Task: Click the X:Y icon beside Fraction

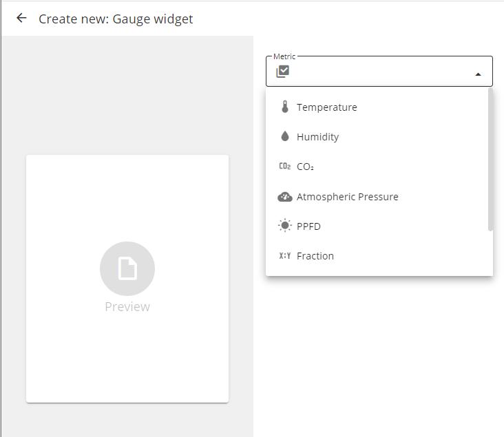Action: point(285,256)
